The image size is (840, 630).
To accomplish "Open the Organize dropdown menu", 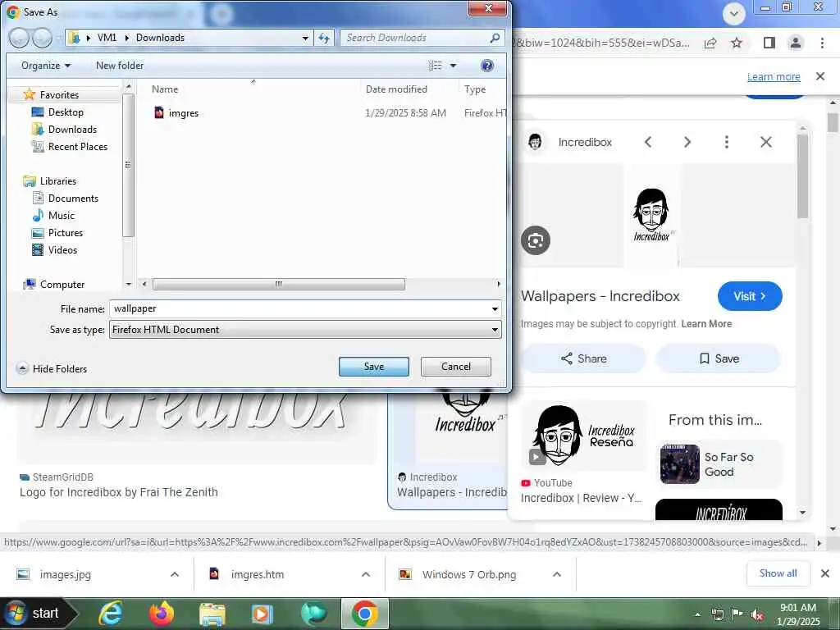I will [x=46, y=66].
